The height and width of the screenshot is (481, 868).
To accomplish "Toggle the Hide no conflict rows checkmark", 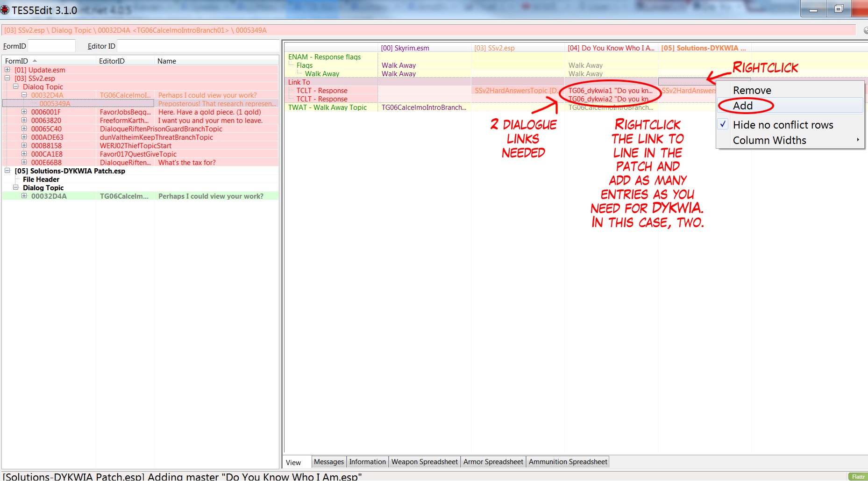I will click(723, 125).
